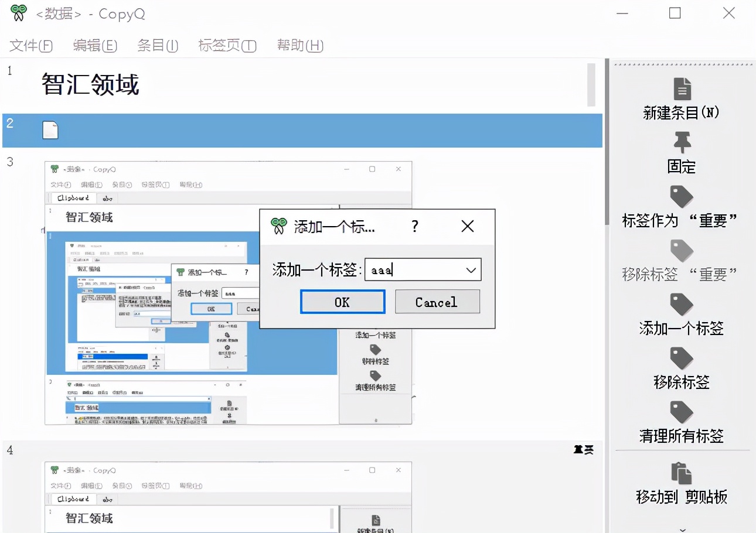Show more toolbar actions below 移动到 剪贴板
This screenshot has width=756, height=533.
(x=682, y=529)
